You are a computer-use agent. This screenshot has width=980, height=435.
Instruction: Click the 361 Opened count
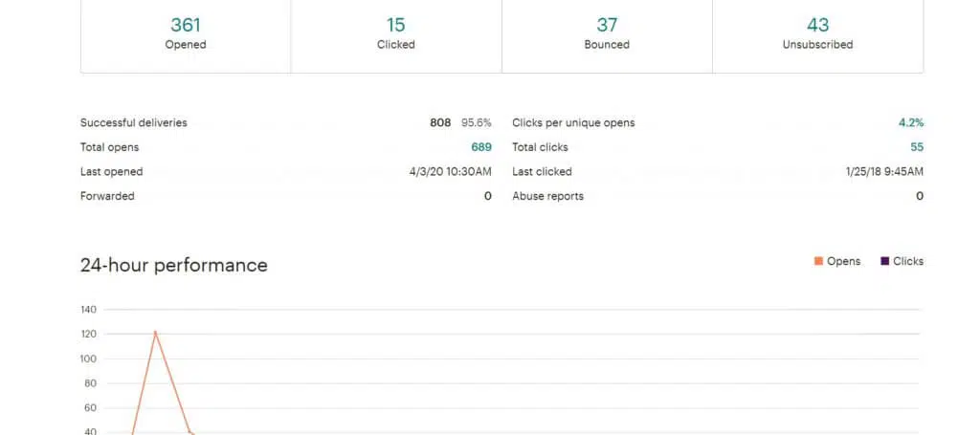pos(186,25)
